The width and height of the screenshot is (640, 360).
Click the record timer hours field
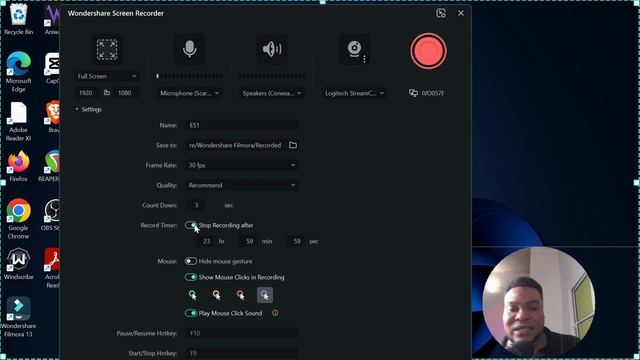pos(206,241)
